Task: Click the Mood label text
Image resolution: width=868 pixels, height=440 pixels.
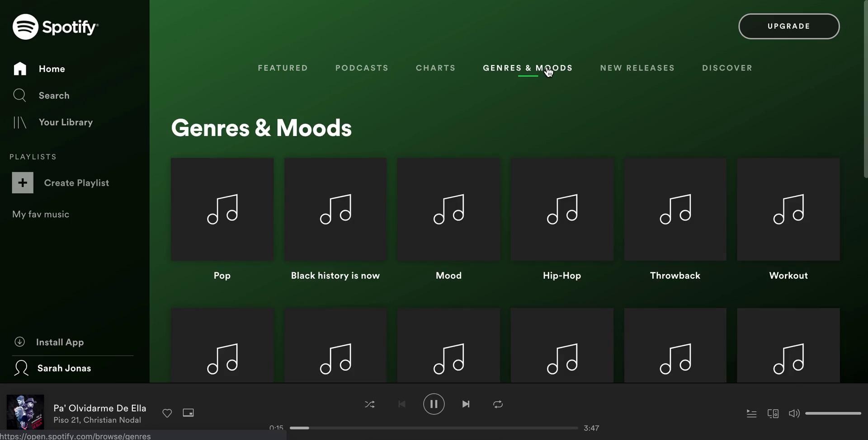Action: [448, 276]
